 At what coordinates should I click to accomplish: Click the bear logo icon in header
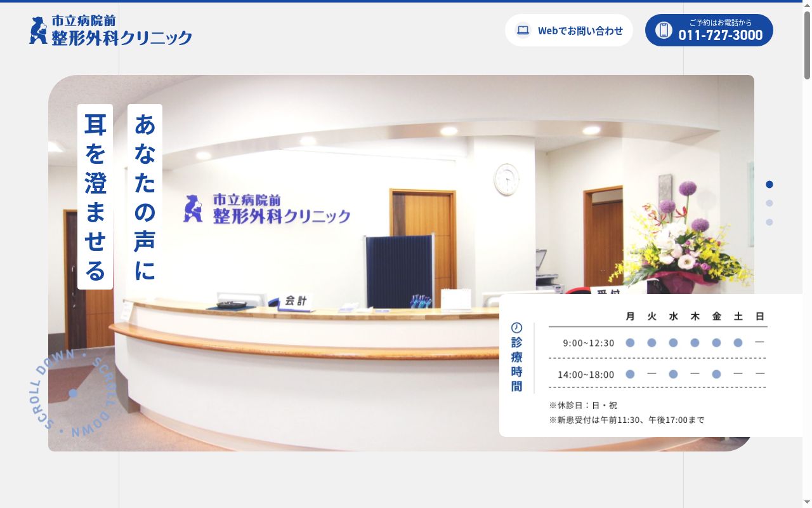point(39,30)
